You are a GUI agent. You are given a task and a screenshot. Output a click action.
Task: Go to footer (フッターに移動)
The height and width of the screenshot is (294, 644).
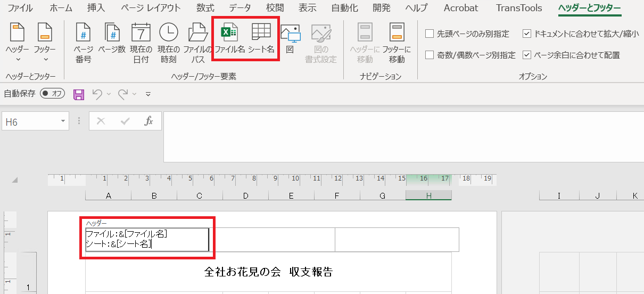click(397, 43)
